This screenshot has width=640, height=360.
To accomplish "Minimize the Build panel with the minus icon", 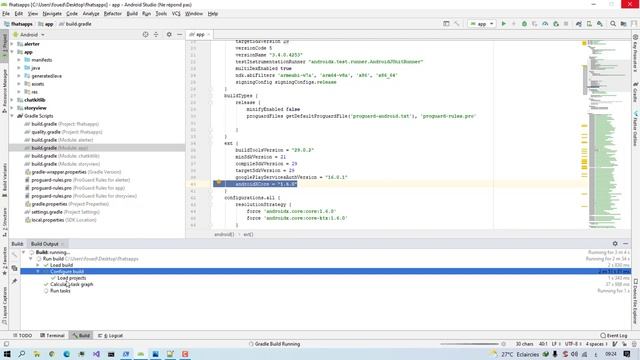I will pyautogui.click(x=626, y=244).
